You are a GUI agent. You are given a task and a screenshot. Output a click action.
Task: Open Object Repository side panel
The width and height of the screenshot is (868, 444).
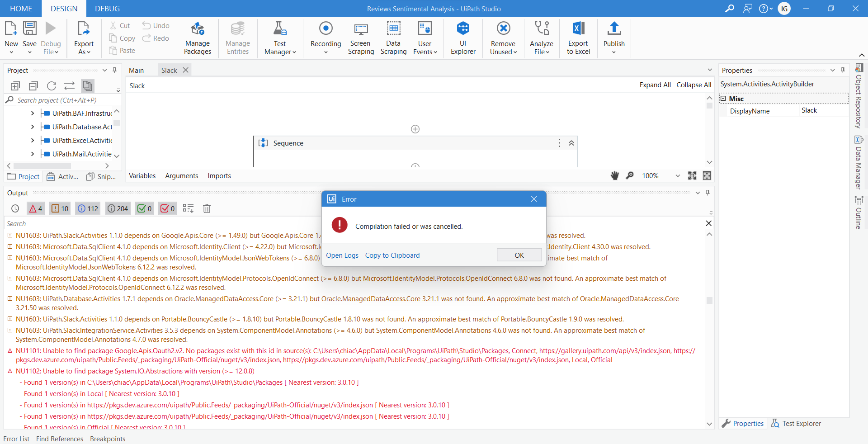pos(859,96)
